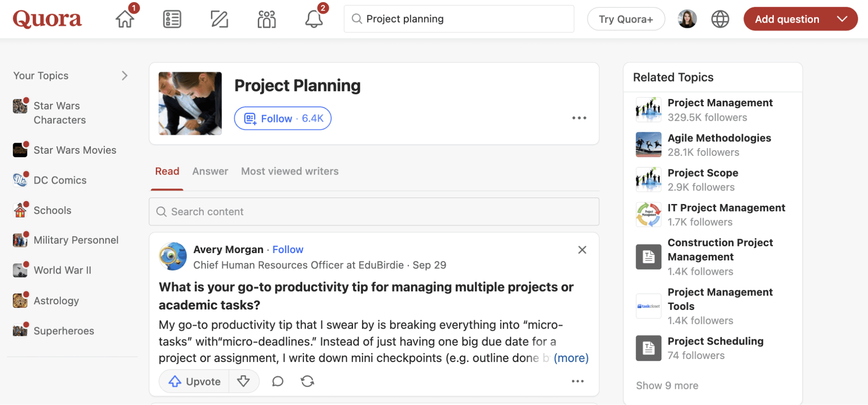Expand Show 9 more related topics
Viewport: 868px width, 405px height.
(667, 385)
